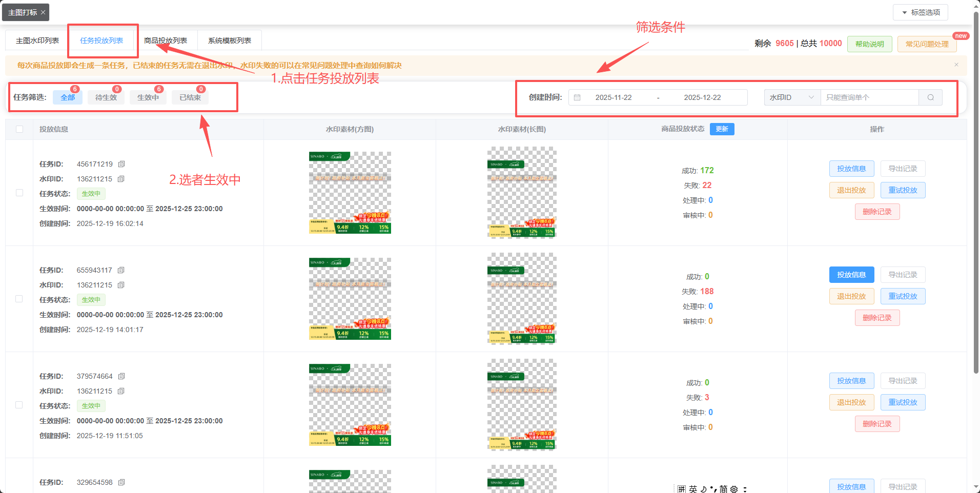Toggle the select-all checkbox in table header
Image resolution: width=980 pixels, height=493 pixels.
pos(19,129)
